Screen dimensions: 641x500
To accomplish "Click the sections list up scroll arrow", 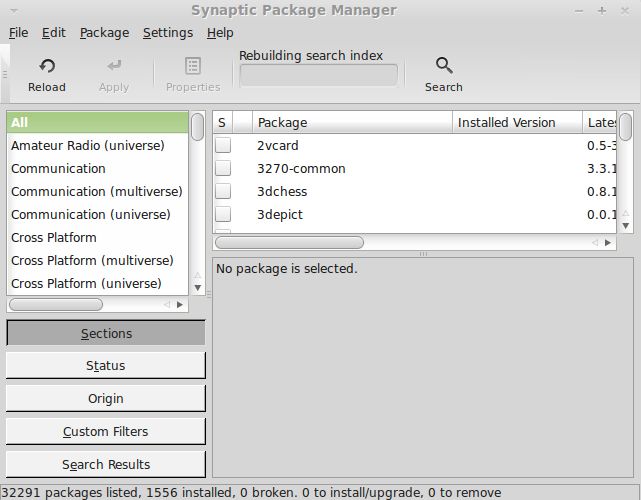I will pyautogui.click(x=198, y=275).
